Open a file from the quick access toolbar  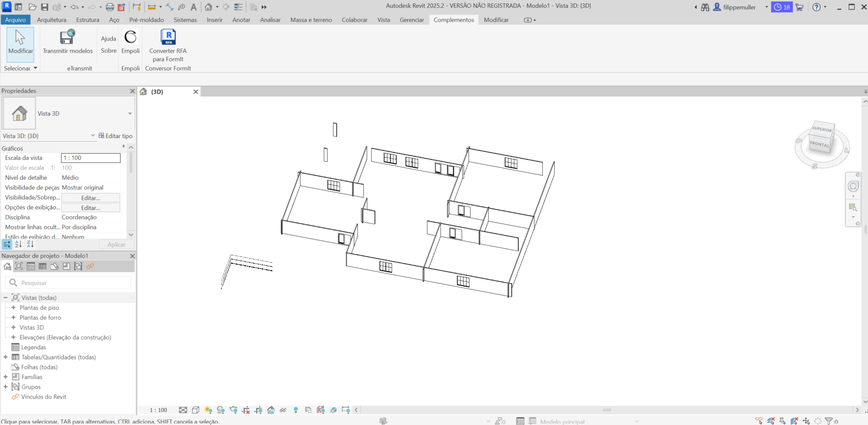32,7
